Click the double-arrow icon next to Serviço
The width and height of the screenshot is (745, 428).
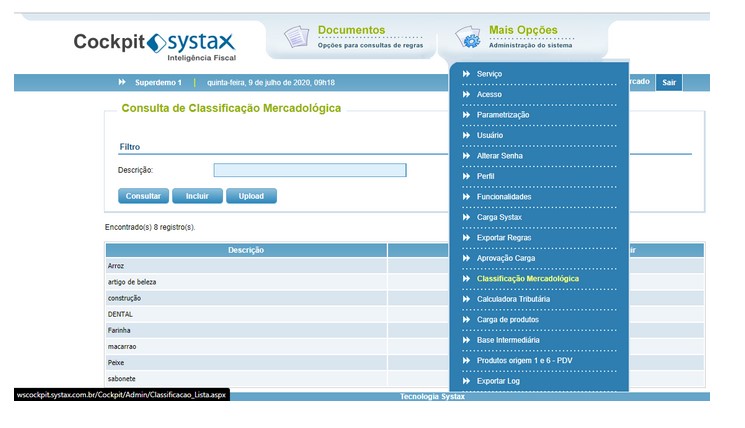[x=466, y=74]
